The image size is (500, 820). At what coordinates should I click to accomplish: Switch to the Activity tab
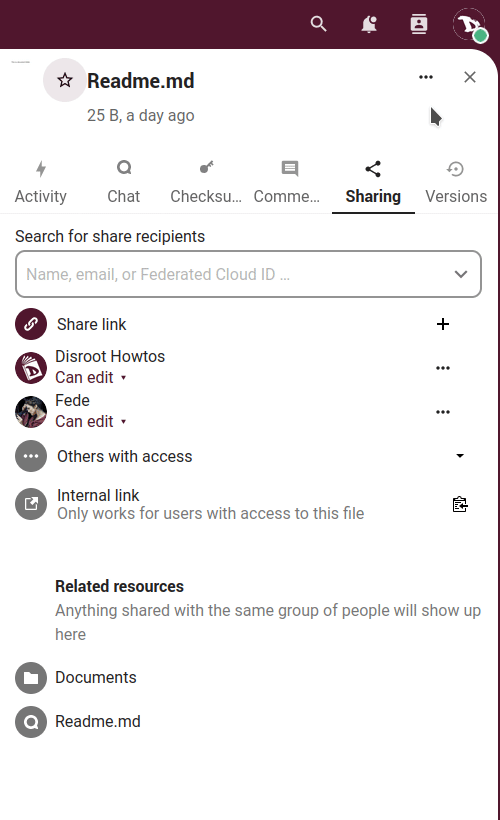[41, 183]
